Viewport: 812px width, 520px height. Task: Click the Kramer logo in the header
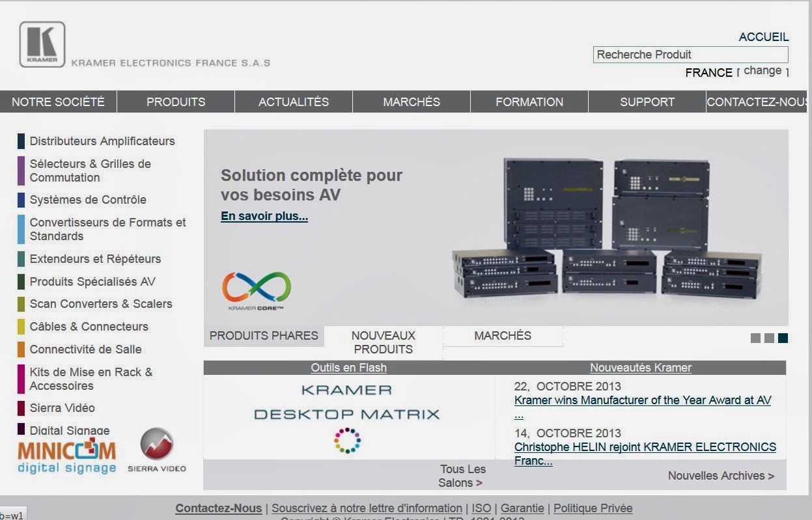[x=42, y=44]
